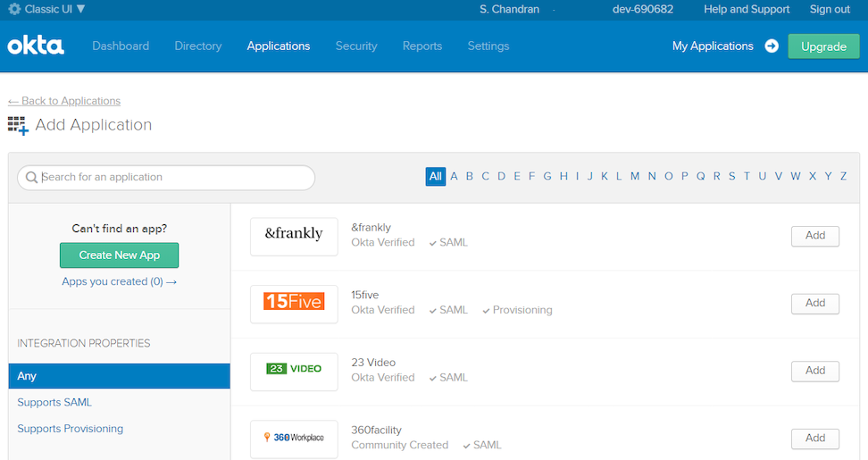Click the My Applications arrow icon
868x460 pixels.
pos(772,46)
